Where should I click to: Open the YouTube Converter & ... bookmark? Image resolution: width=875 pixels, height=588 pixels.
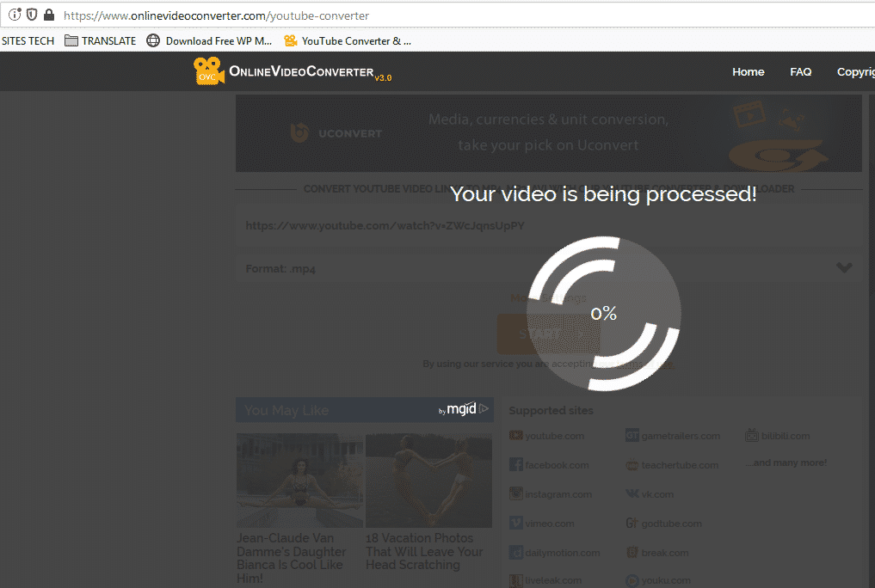pos(348,40)
